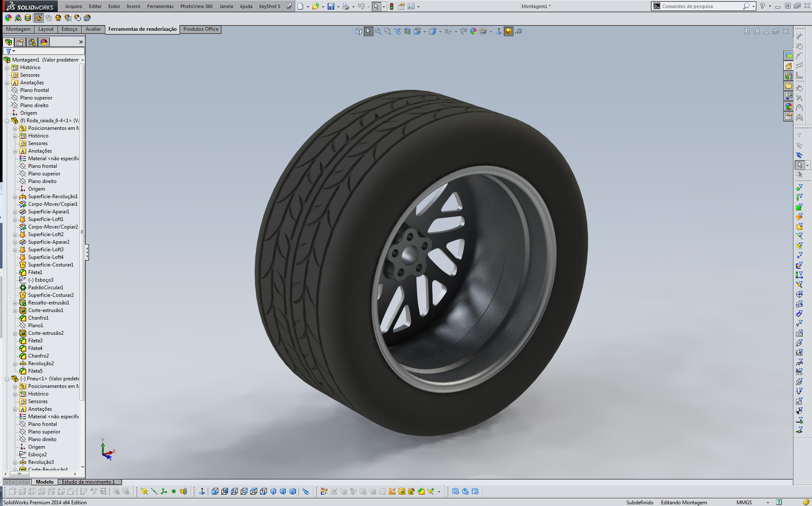Image resolution: width=812 pixels, height=506 pixels.
Task: Collapse the Roda_raiada_6-4<1> tree node
Action: point(7,121)
